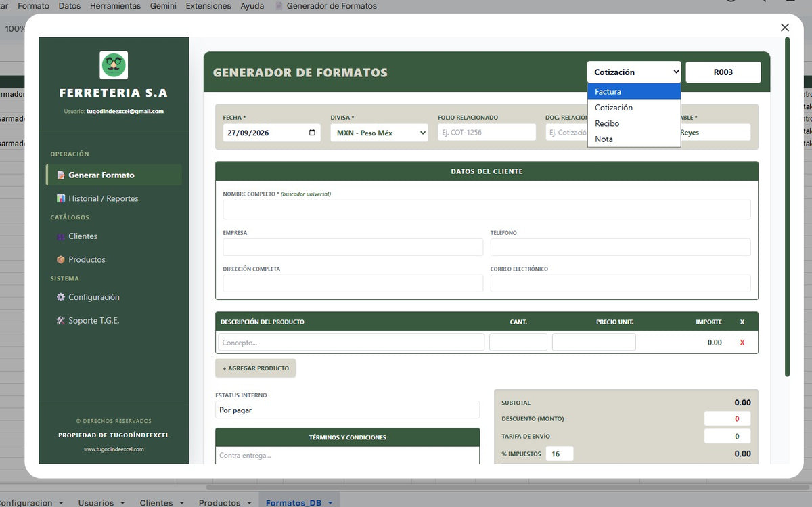Screen dimensions: 812x507
Task: Open the date picker calendar icon
Action: (x=312, y=133)
